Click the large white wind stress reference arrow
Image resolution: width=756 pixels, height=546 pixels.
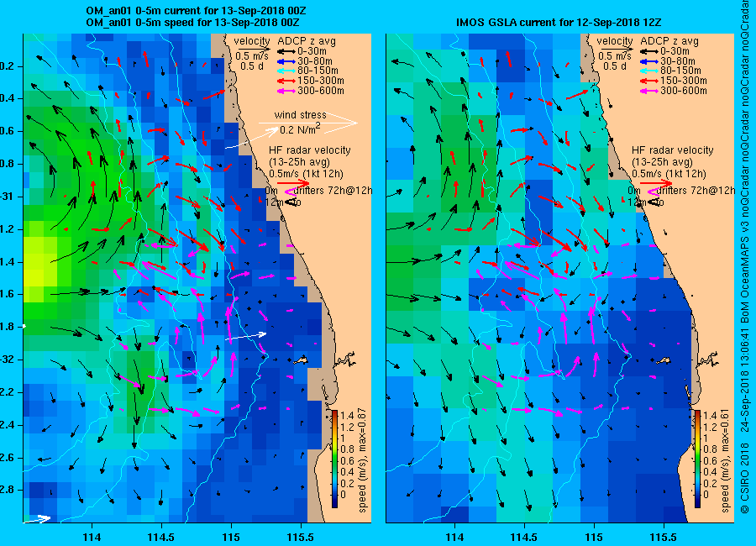[x=308, y=123]
